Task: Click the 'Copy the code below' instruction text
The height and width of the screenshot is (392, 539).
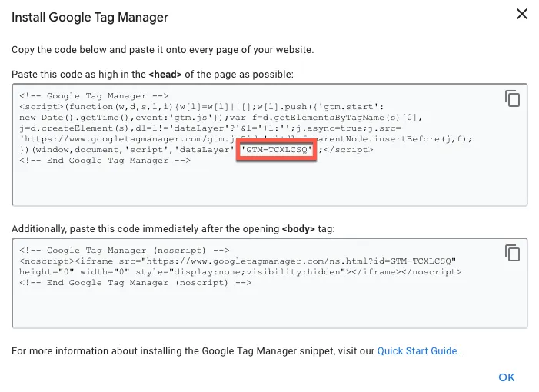Action: click(162, 49)
